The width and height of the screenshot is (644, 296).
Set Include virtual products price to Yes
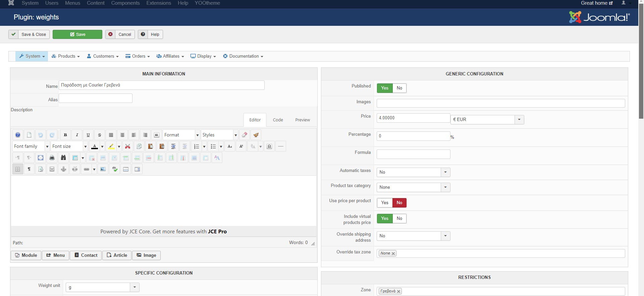385,219
